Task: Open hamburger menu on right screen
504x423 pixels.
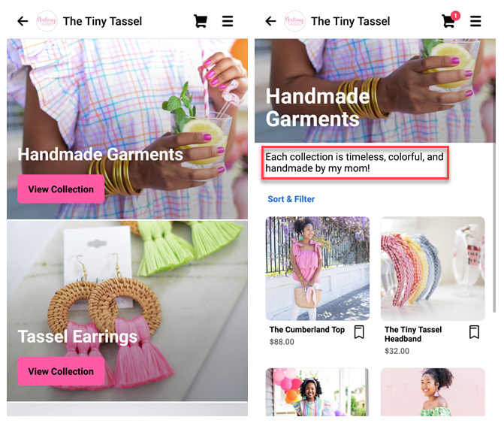Action: click(x=475, y=21)
